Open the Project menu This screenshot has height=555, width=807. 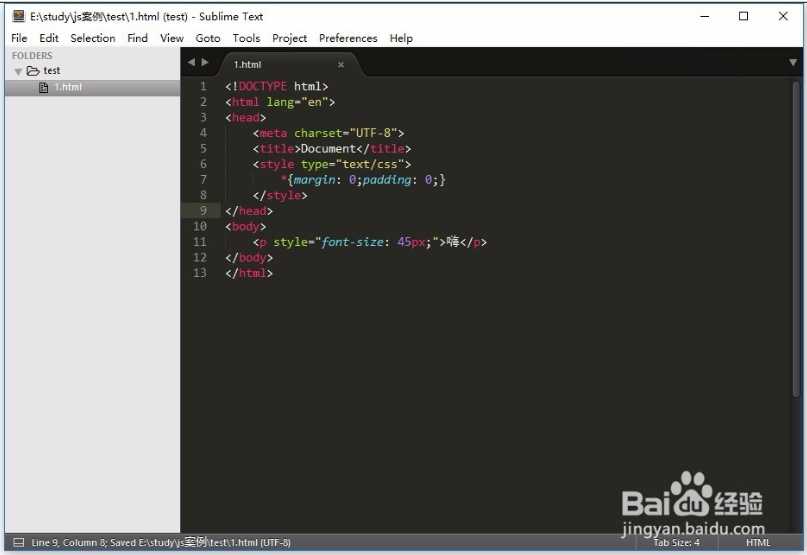tap(289, 38)
